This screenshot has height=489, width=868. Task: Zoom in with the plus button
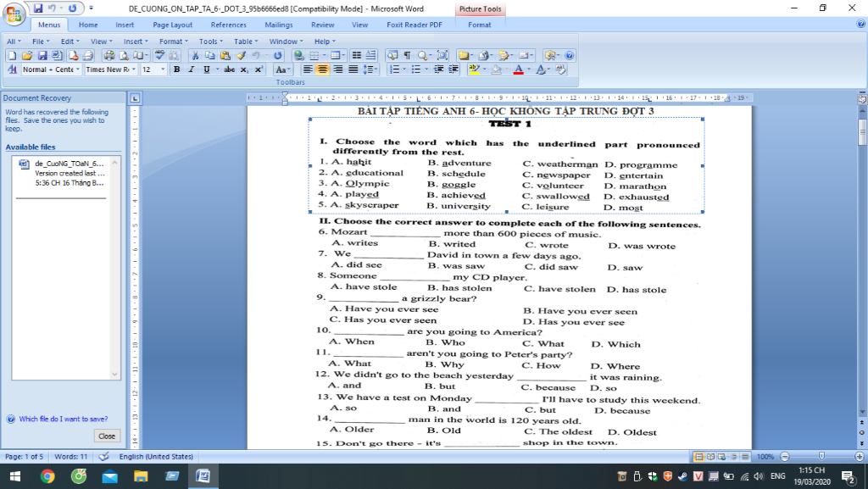(x=860, y=456)
